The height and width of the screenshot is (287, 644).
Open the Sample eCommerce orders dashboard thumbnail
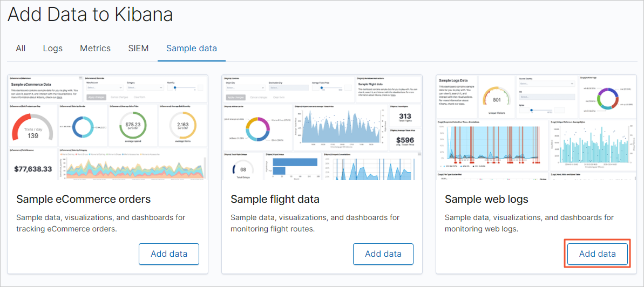pos(107,127)
